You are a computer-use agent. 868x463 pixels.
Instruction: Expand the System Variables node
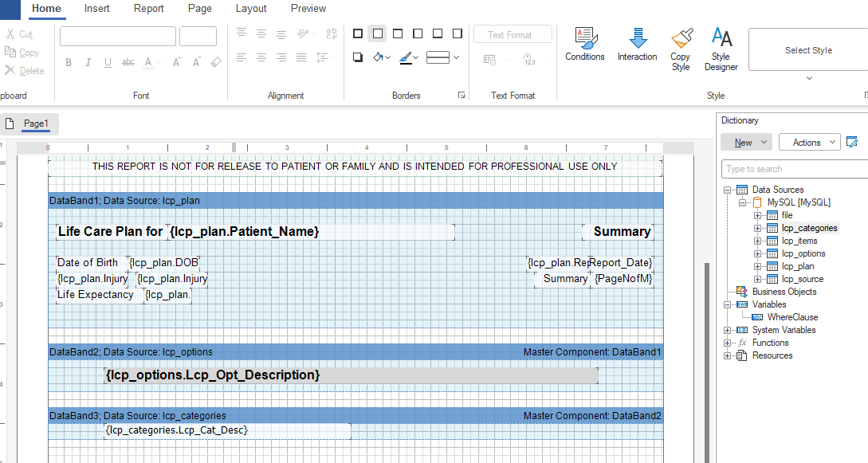click(728, 330)
